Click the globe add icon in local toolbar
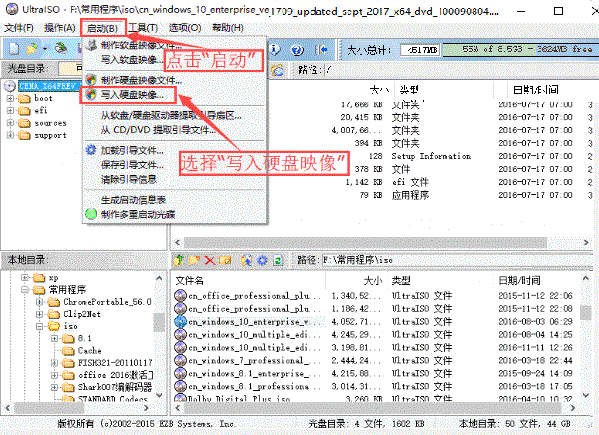Viewport: 599px width, 435px height. point(246,260)
